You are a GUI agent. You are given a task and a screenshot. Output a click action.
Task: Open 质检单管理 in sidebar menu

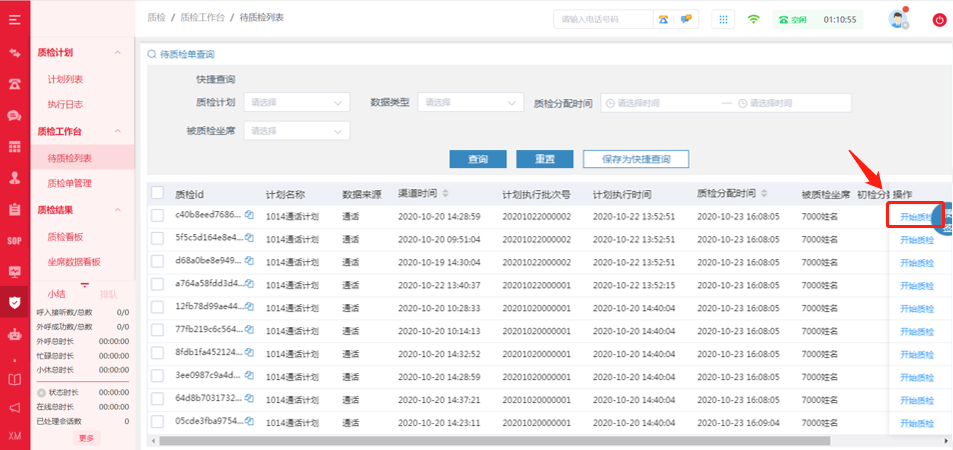coord(70,183)
